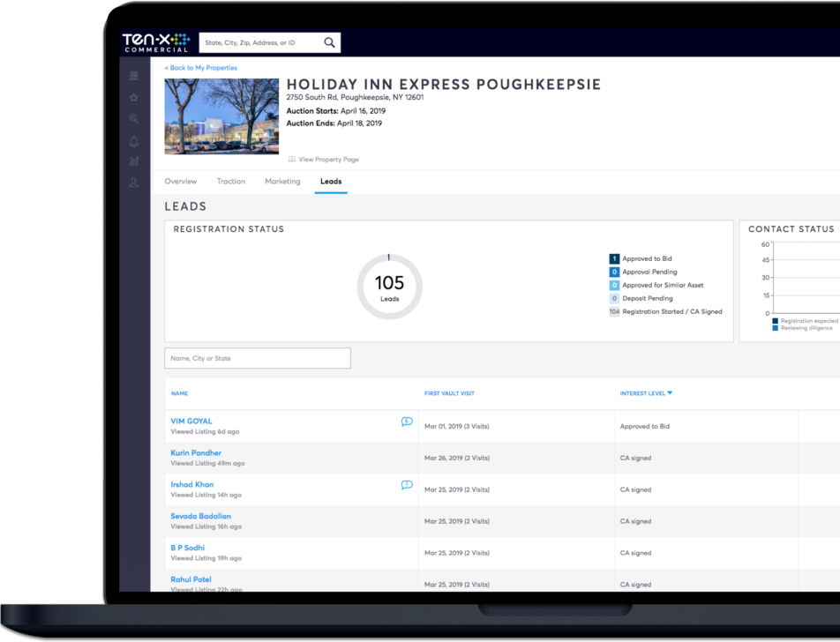Open lead Sevada Badalian

pyautogui.click(x=201, y=516)
